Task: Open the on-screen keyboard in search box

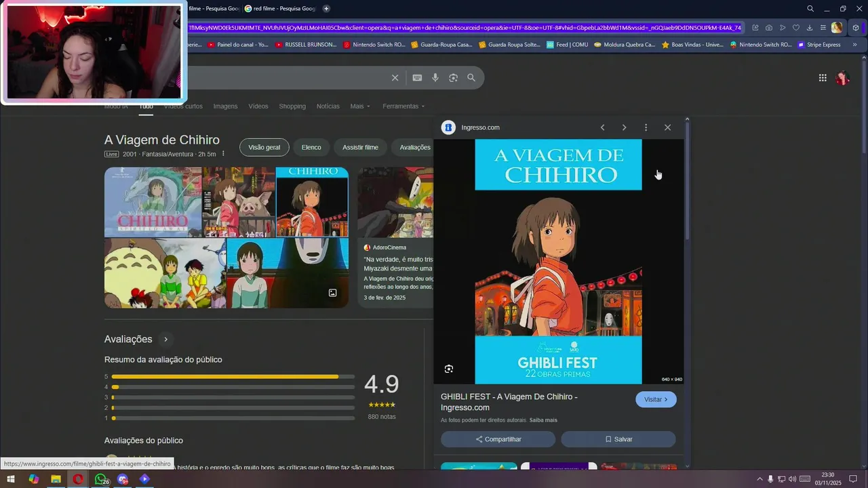Action: point(417,78)
